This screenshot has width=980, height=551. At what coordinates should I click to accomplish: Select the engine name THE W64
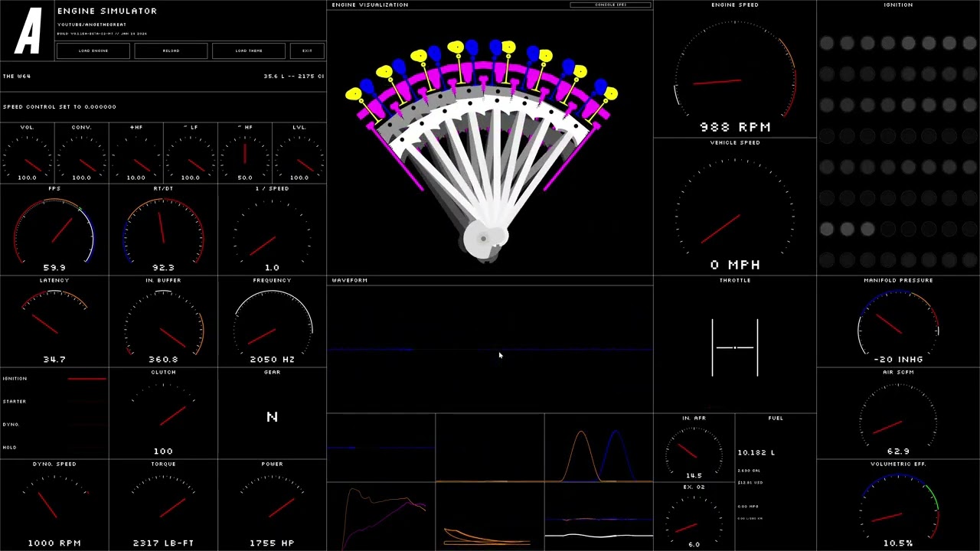(x=17, y=77)
